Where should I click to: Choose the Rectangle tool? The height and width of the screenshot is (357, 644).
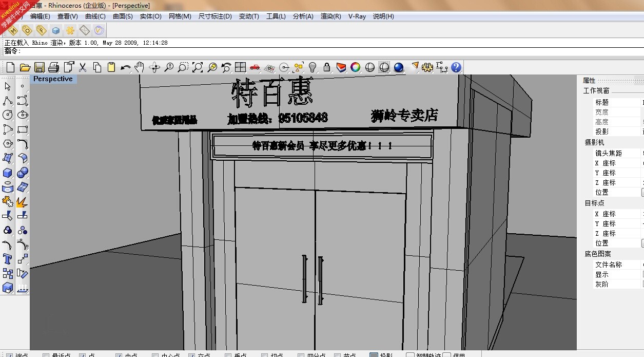point(22,129)
